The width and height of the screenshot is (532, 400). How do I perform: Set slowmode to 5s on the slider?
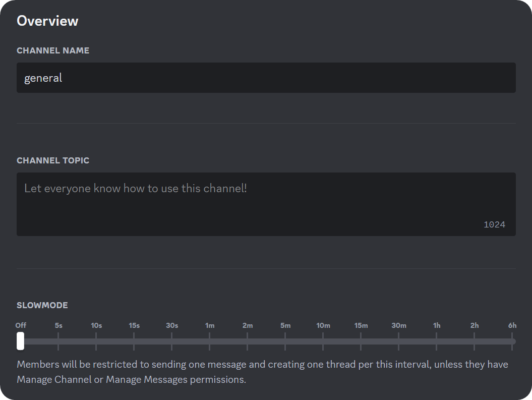point(58,341)
